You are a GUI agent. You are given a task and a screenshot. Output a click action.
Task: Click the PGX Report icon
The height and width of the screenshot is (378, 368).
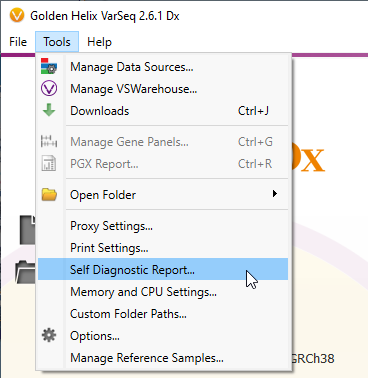click(49, 163)
